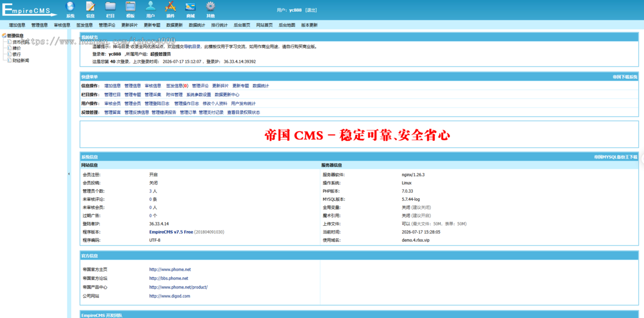Open the 货币代码 tree item
644x318 pixels.
[x=20, y=42]
